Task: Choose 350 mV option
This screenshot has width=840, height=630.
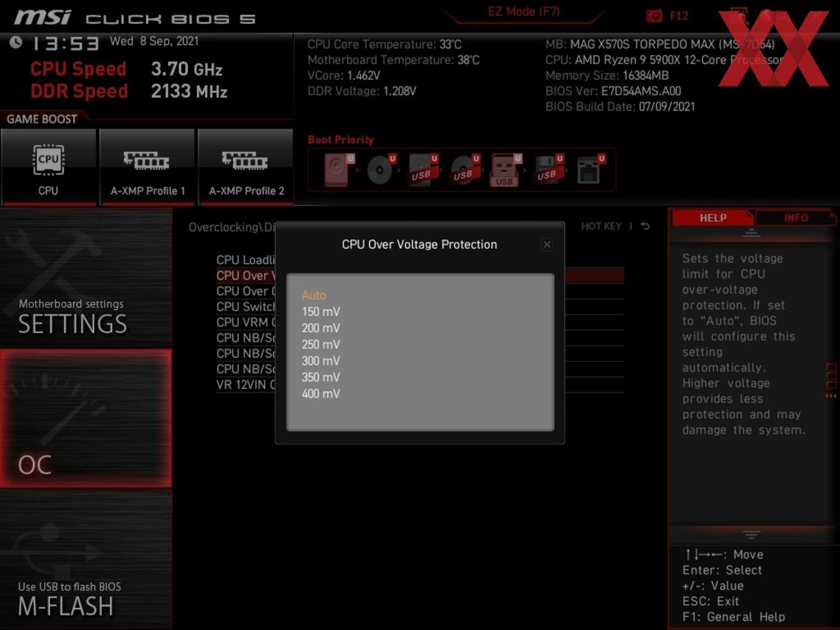Action: click(x=321, y=377)
